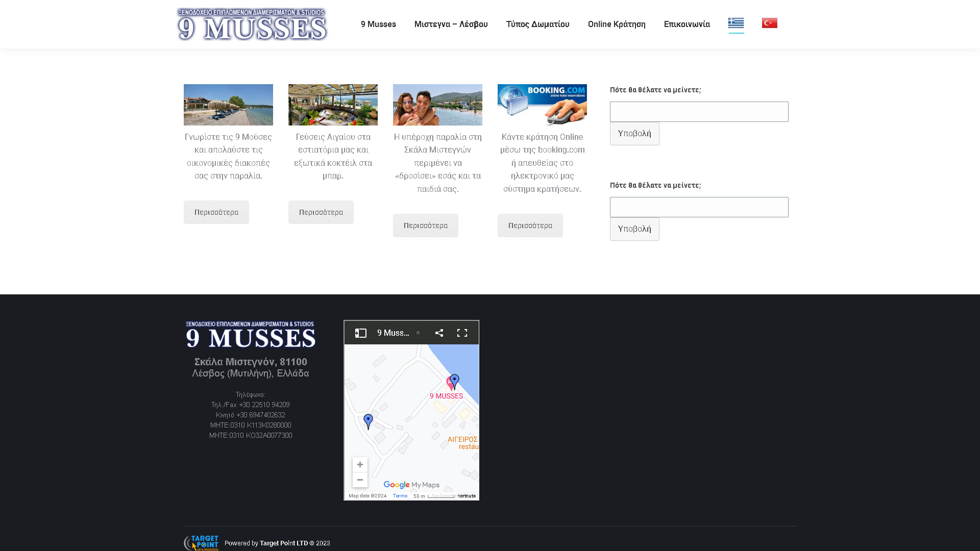Image resolution: width=980 pixels, height=551 pixels.
Task: Switch language with the Turkish flag icon
Action: pos(769,23)
